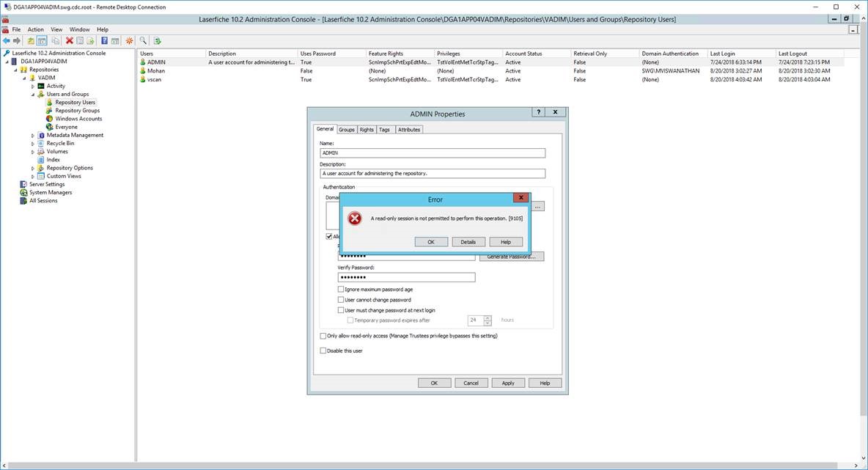Check Ignore maximum password age
This screenshot has height=470, width=868.
point(341,290)
